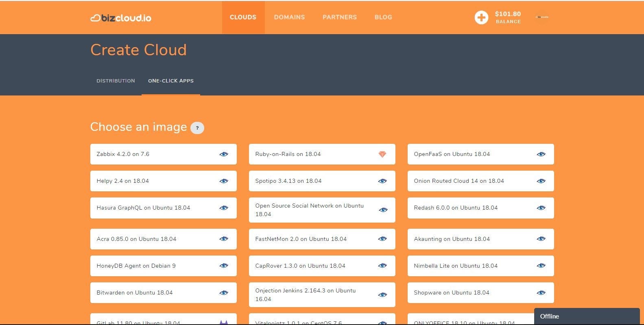This screenshot has width=644, height=325.
Task: Open the Offline chat widget
Action: coord(587,316)
